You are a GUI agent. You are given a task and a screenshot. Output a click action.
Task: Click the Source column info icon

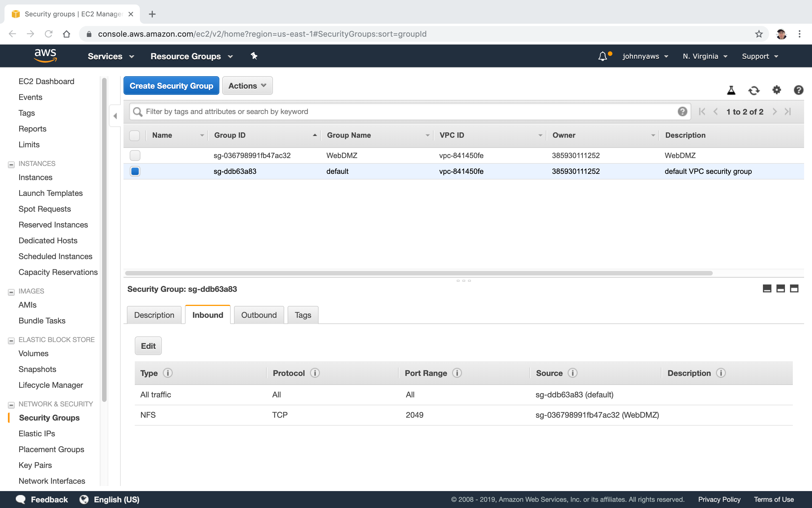point(573,373)
